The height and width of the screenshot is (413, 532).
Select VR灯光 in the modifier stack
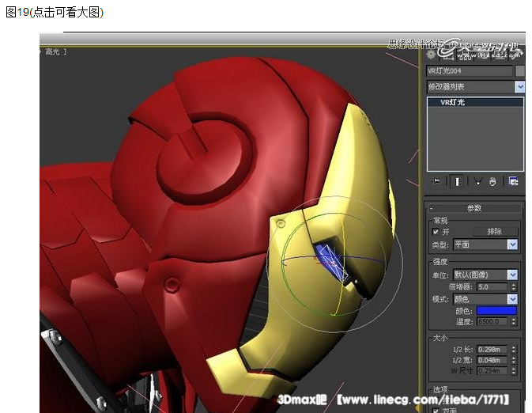(x=475, y=102)
